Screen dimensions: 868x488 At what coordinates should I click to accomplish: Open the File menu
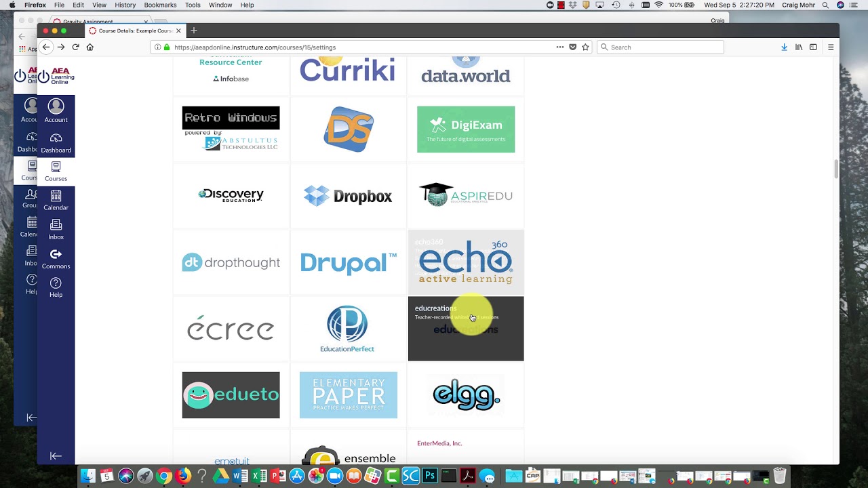pos(60,5)
